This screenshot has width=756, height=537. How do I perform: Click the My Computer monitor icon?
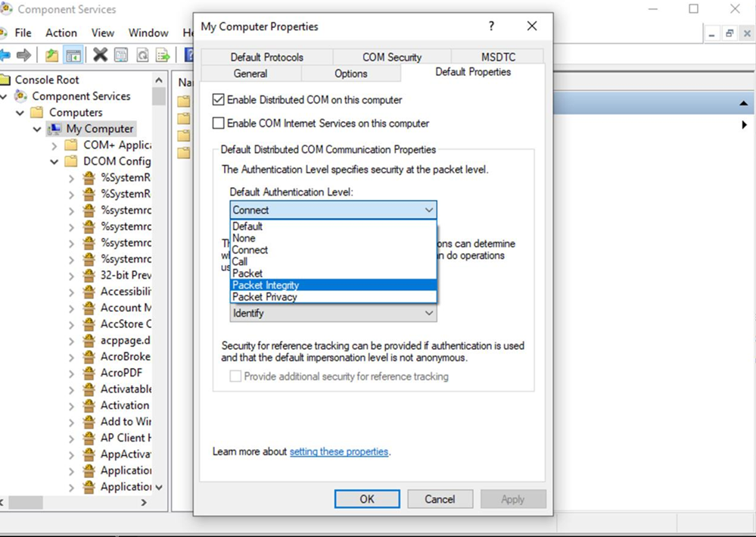point(54,129)
